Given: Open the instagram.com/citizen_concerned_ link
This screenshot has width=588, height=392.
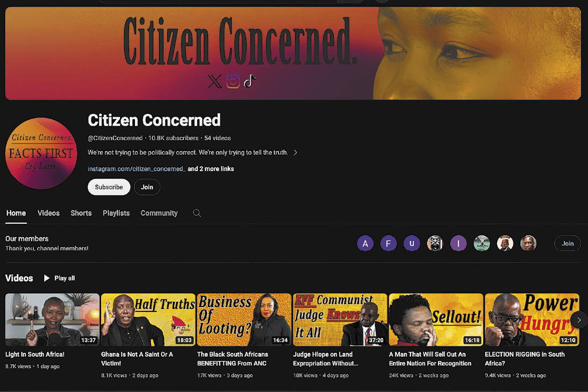Looking at the screenshot, I should click(137, 169).
